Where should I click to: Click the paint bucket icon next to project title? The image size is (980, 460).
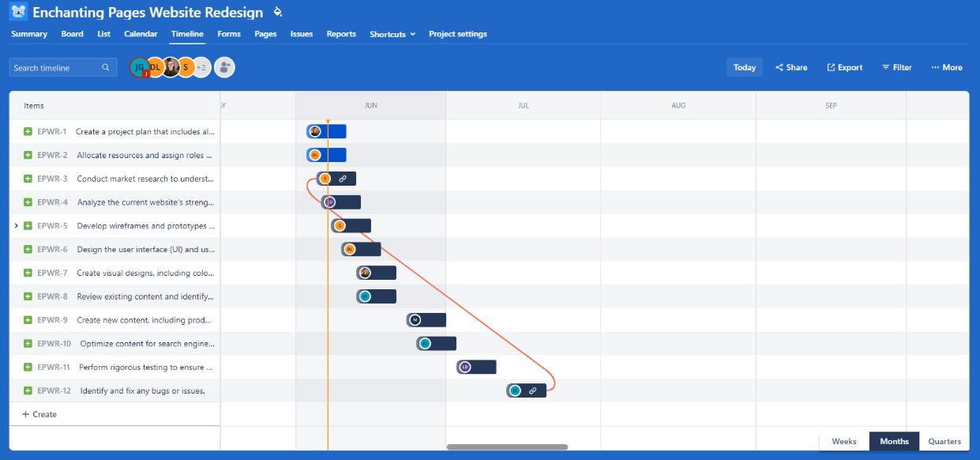[277, 13]
